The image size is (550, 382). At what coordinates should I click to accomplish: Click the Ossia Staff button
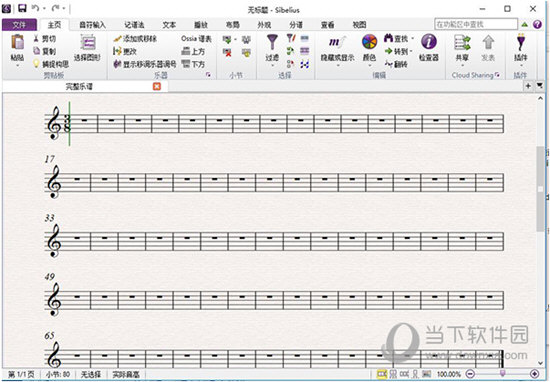point(196,39)
